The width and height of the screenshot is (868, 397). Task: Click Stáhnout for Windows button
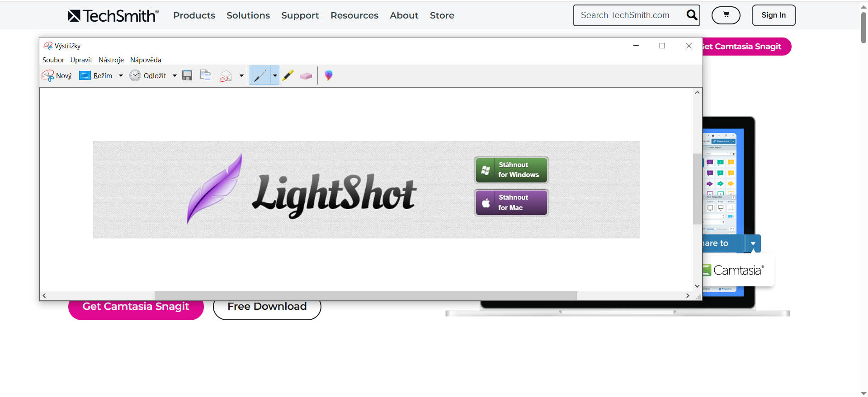[x=511, y=170]
